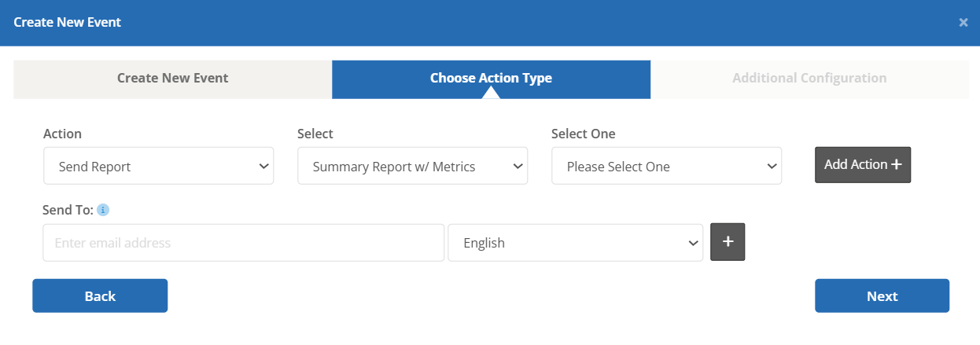This screenshot has width=980, height=345.
Task: Select the Choose Action Type tab
Action: tap(491, 78)
